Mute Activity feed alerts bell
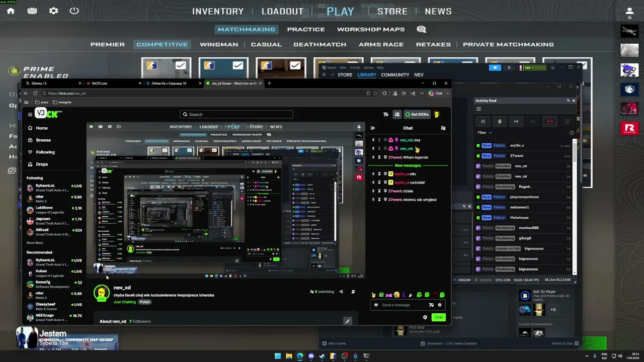The height and width of the screenshot is (362, 644). coord(500,121)
